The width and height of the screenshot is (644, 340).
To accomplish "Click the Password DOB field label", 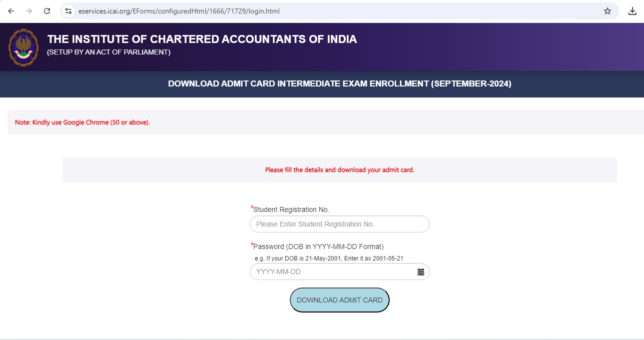I will point(318,246).
